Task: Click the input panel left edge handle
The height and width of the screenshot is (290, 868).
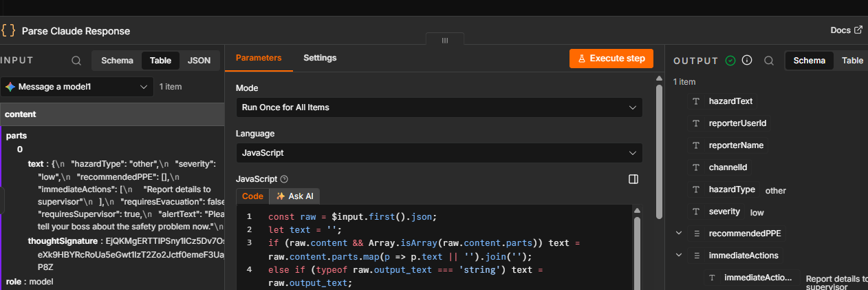Action: click(2, 201)
